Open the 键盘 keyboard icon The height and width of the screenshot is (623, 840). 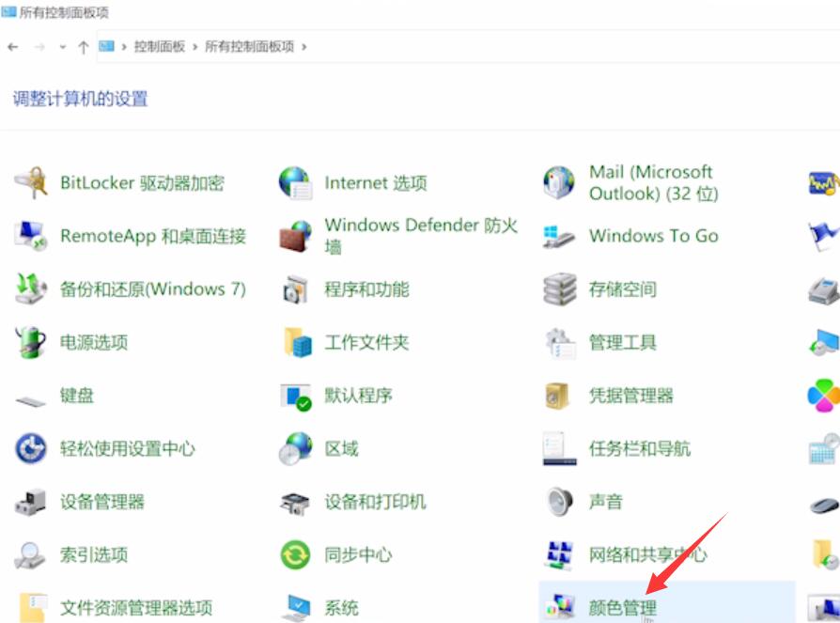click(x=31, y=400)
